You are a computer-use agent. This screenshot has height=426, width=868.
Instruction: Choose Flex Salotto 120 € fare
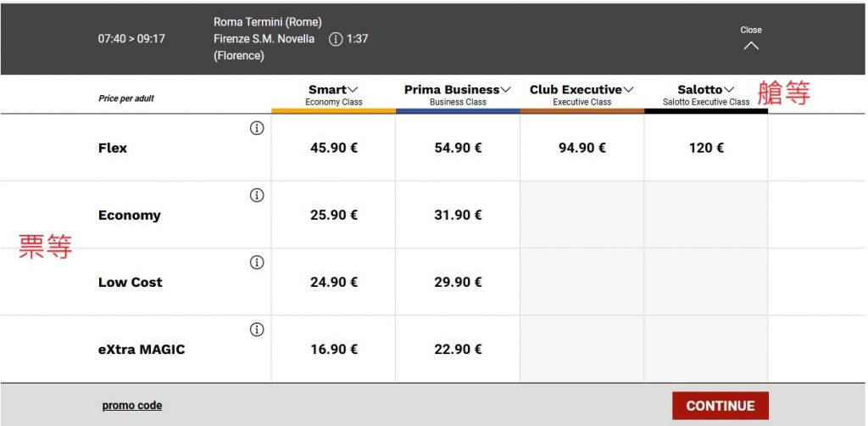(x=706, y=148)
